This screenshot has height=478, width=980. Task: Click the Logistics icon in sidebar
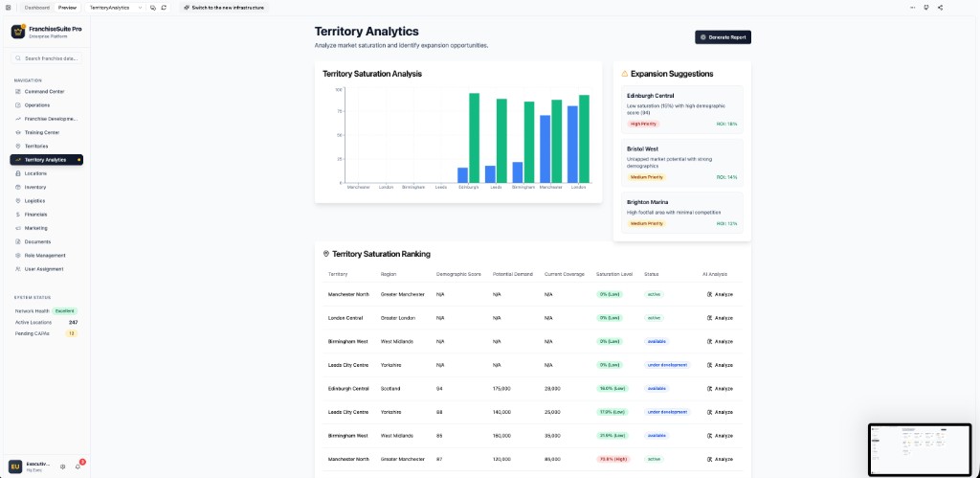[18, 201]
